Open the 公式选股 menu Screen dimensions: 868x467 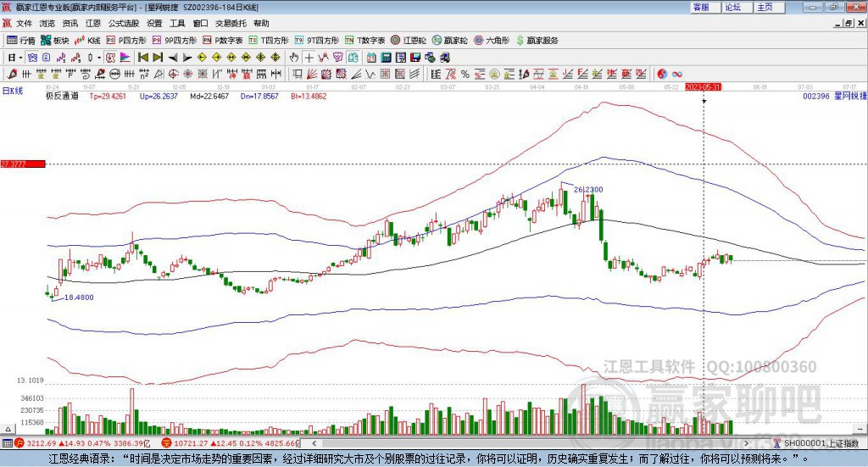(124, 23)
